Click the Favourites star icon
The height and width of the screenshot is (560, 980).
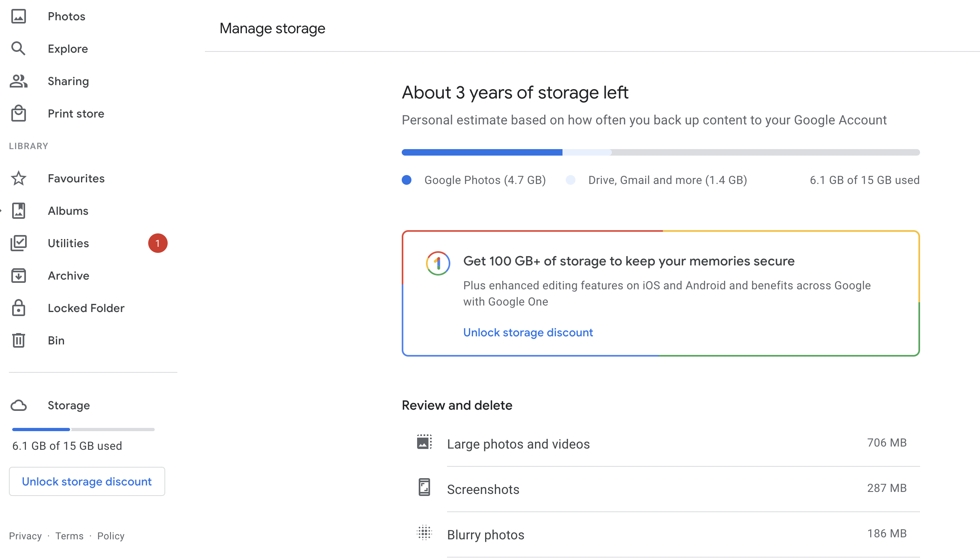pos(19,178)
